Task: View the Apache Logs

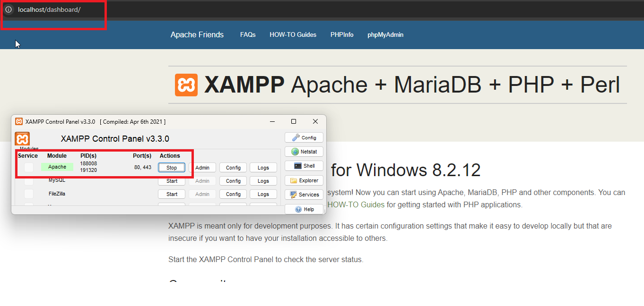Action: 263,168
